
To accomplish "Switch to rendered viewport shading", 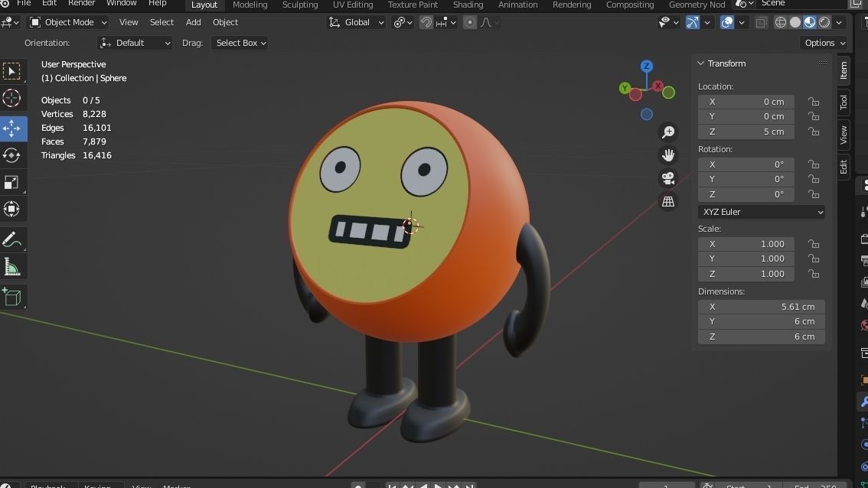I will 824,22.
